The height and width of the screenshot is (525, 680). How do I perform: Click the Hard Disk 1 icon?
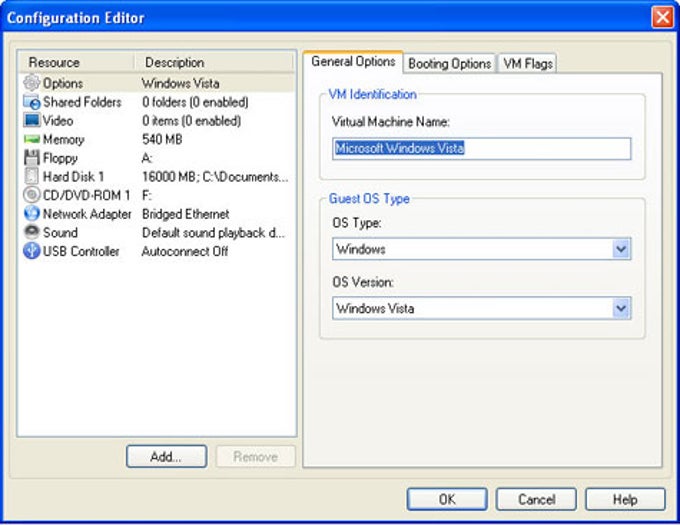(x=31, y=176)
